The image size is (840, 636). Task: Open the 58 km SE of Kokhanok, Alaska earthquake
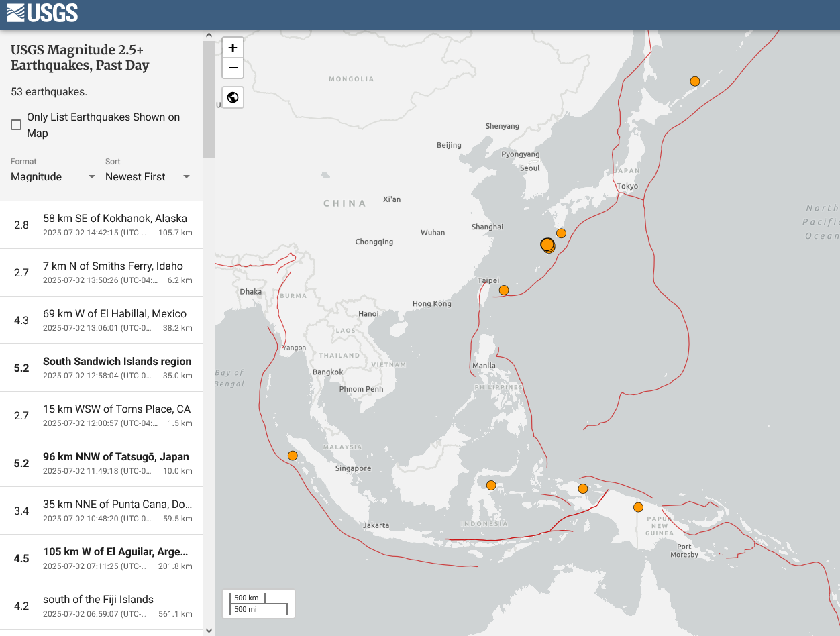[101, 225]
